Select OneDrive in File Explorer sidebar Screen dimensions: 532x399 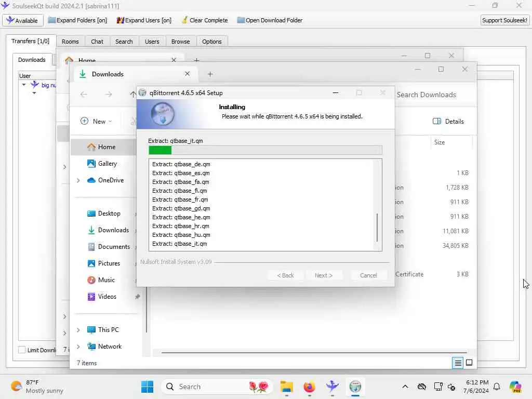(x=110, y=180)
